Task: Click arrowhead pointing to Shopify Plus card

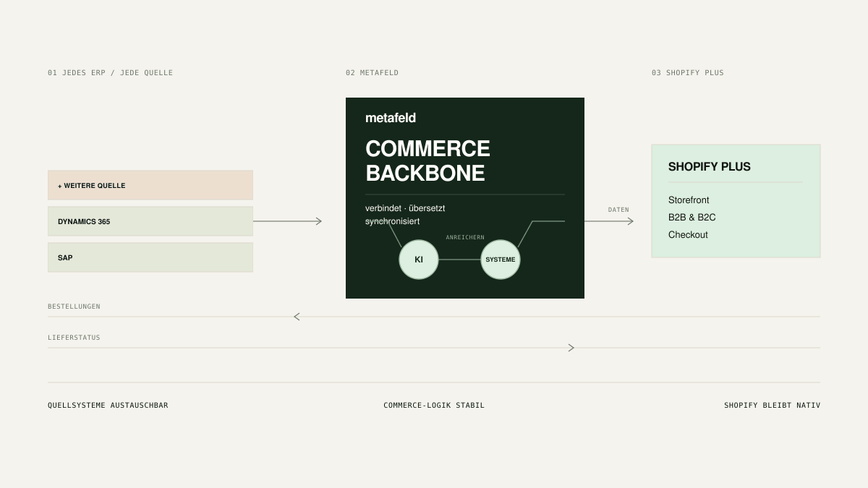Action: 631,221
